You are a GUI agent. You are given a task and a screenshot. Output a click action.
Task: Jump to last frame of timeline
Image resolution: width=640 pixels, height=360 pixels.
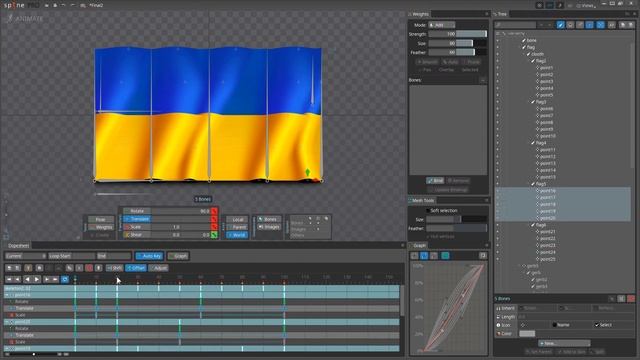(55, 279)
